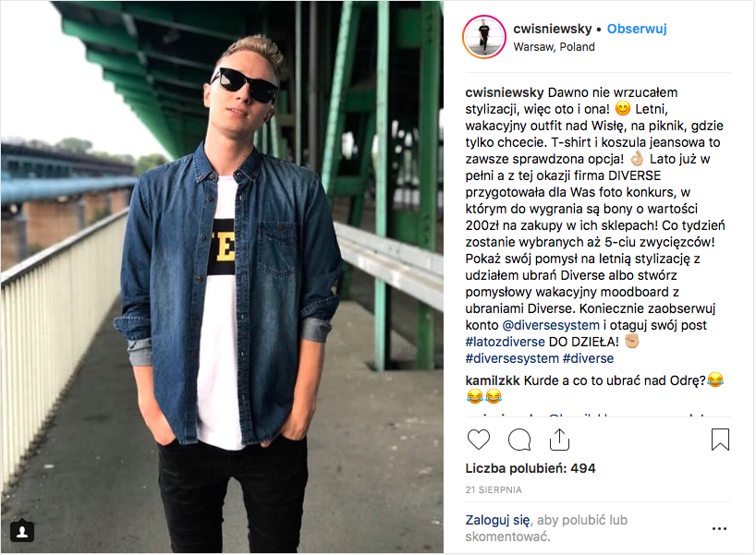Screen dimensions: 756x555
Task: Open the #diverse hashtag
Action: click(588, 358)
